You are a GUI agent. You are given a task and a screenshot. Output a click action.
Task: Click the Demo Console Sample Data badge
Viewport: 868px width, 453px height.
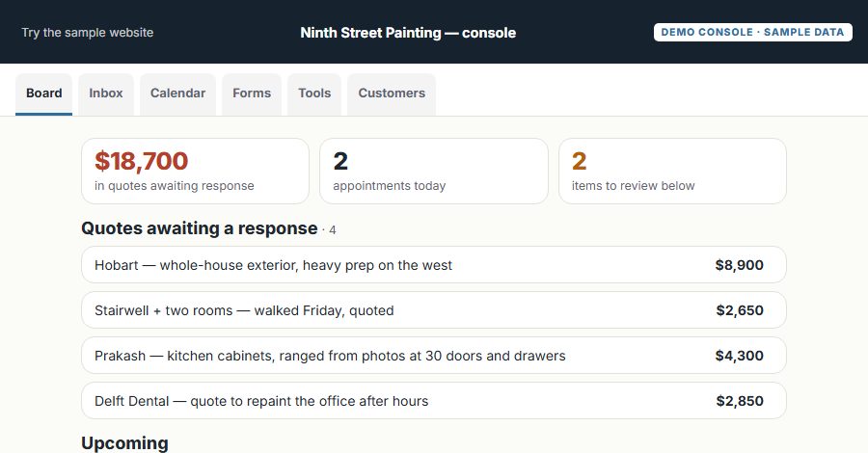coord(753,32)
